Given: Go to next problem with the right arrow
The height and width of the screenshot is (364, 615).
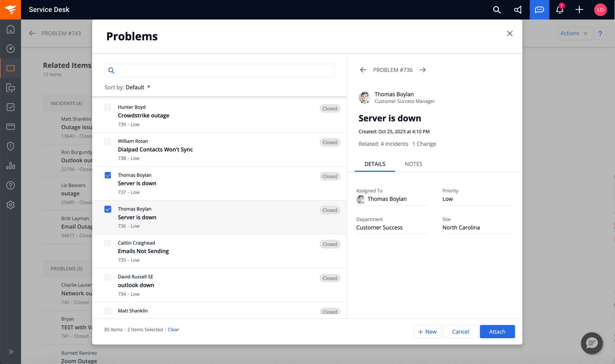Looking at the screenshot, I should tap(423, 70).
